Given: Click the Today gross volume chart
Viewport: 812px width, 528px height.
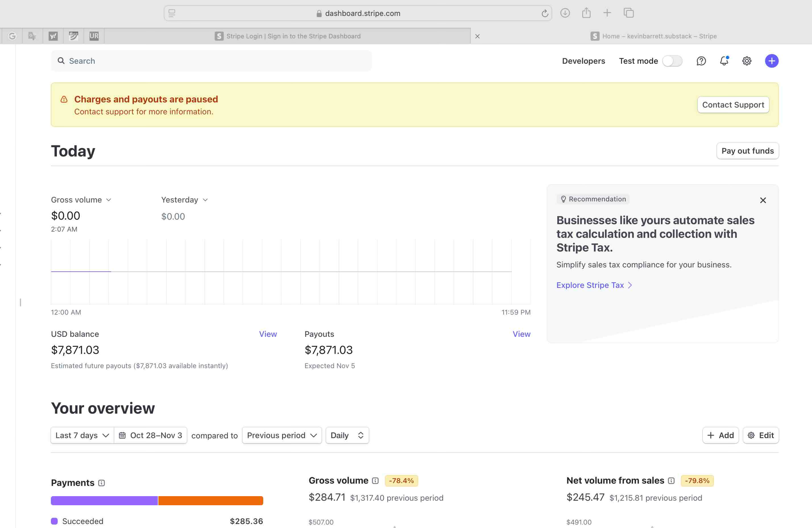Looking at the screenshot, I should point(291,272).
